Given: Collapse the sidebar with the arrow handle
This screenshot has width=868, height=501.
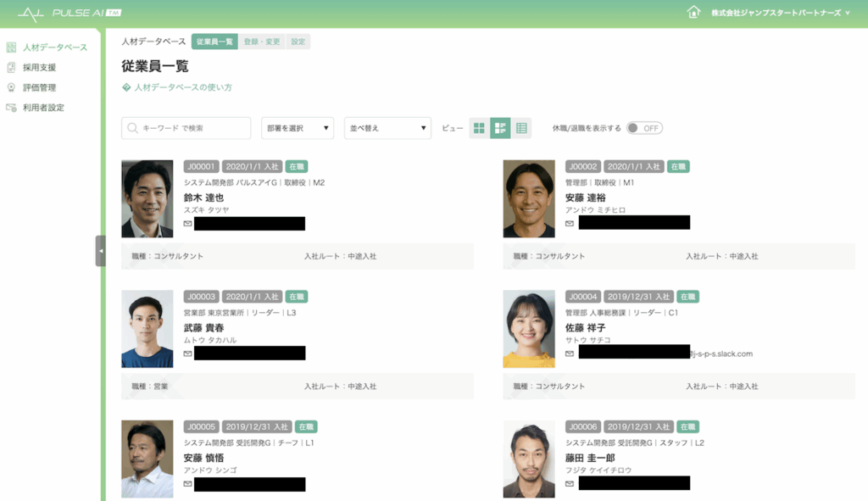Looking at the screenshot, I should 100,251.
